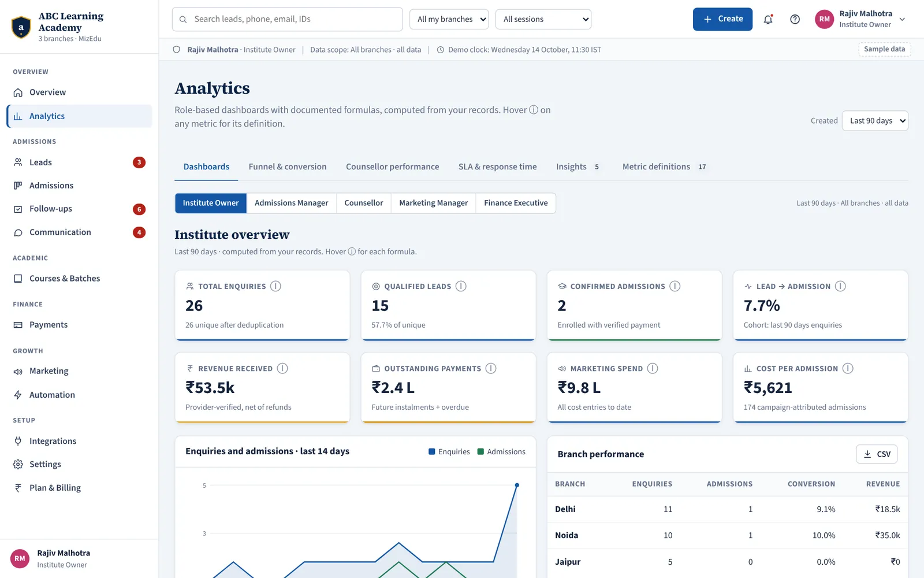
Task: Click the green Admissions legend swatch
Action: click(480, 451)
